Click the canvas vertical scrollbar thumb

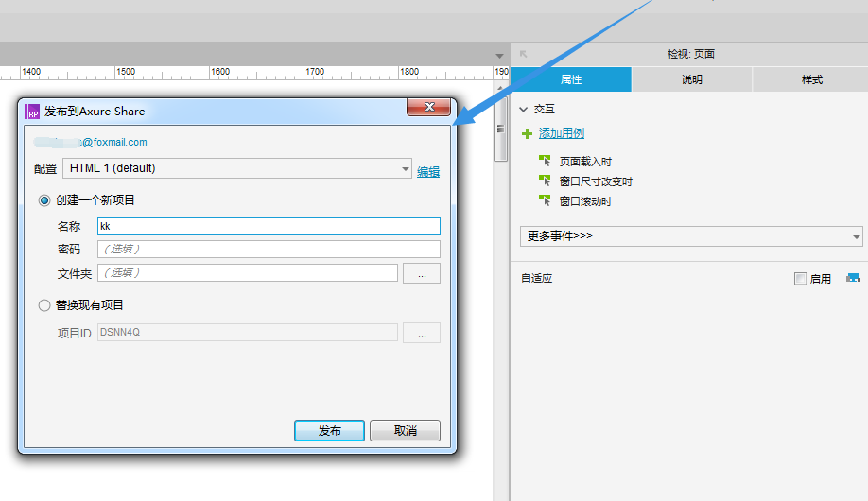(500, 129)
